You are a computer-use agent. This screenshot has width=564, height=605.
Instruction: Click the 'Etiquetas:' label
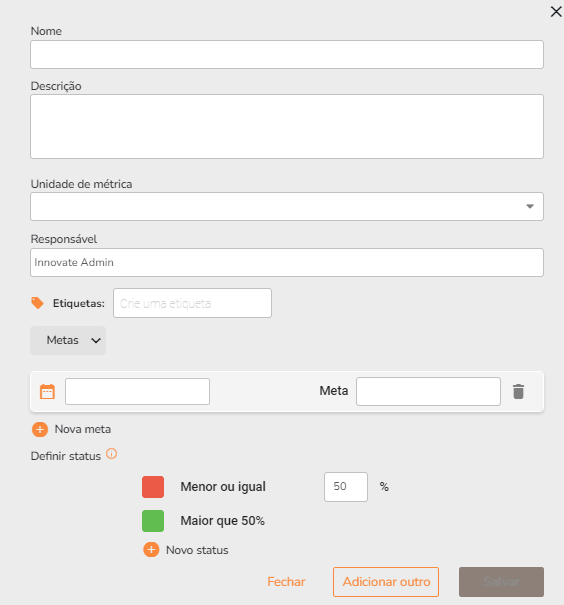point(79,303)
